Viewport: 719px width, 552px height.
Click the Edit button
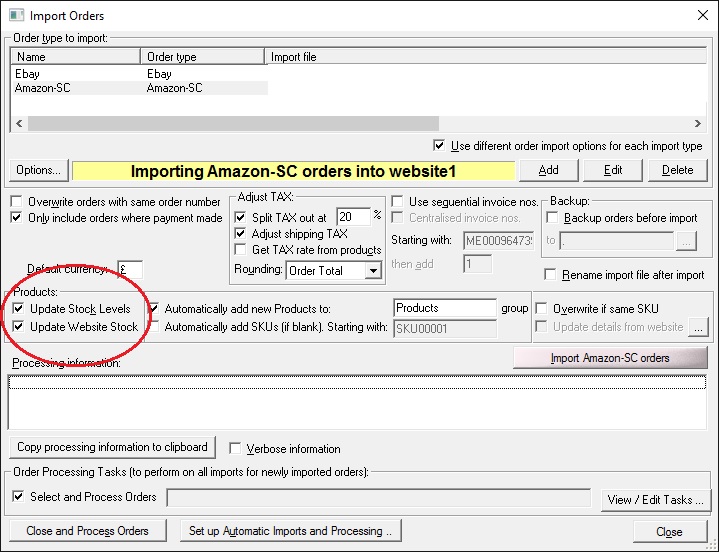pyautogui.click(x=613, y=170)
